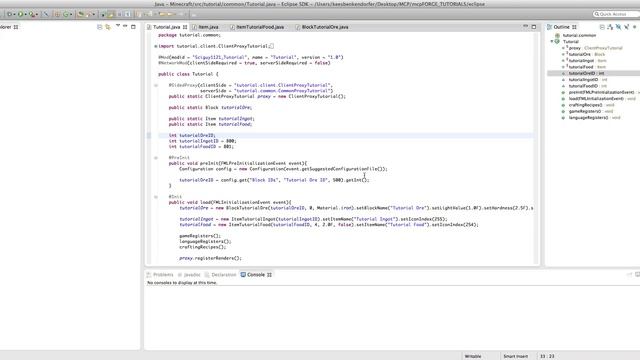Open Package Explorer view menu triangle
This screenshot has height=360, width=640.
(x=118, y=26)
